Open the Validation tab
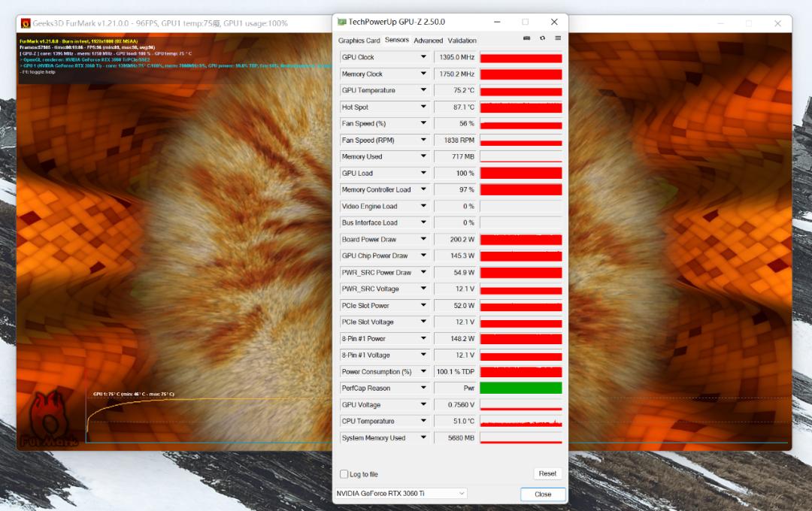 tap(462, 40)
